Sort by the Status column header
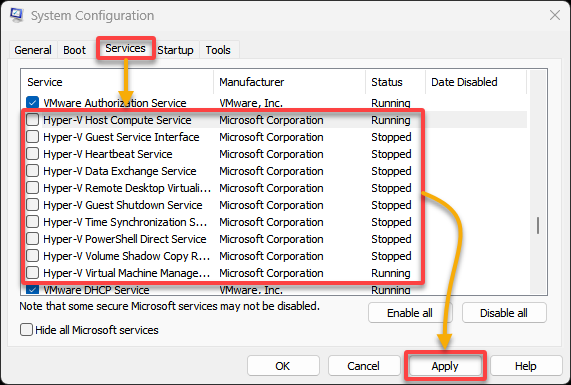Image resolution: width=571 pixels, height=385 pixels. pyautogui.click(x=395, y=82)
